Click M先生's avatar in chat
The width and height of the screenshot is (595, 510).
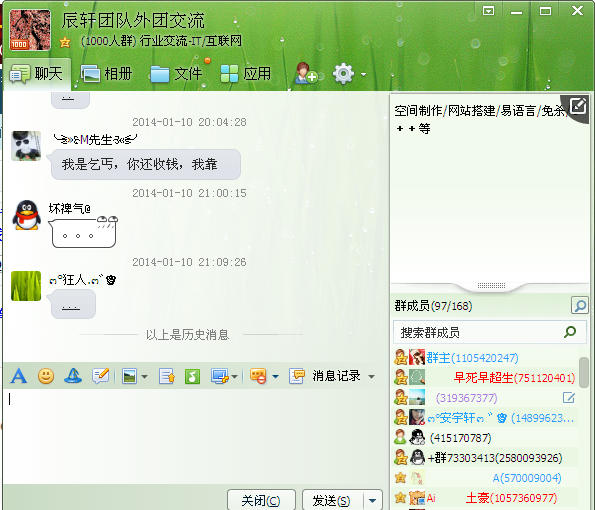point(26,146)
